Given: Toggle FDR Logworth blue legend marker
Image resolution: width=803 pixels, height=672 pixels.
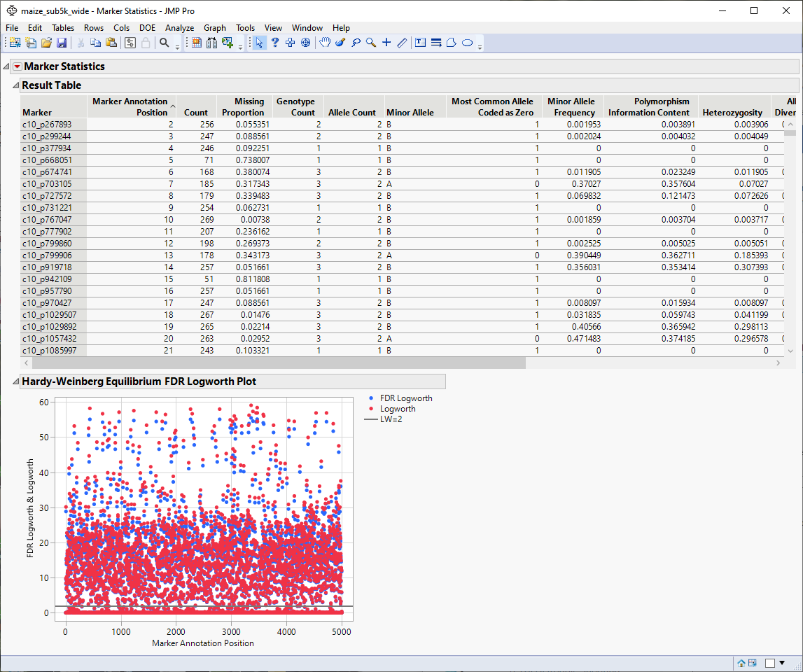Looking at the screenshot, I should point(370,398).
